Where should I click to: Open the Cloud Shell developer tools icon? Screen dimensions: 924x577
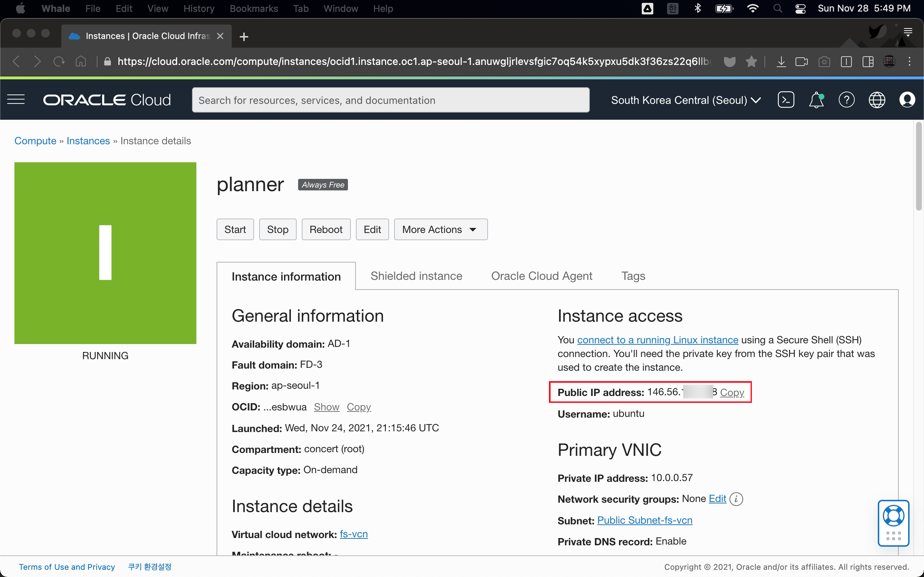click(786, 100)
